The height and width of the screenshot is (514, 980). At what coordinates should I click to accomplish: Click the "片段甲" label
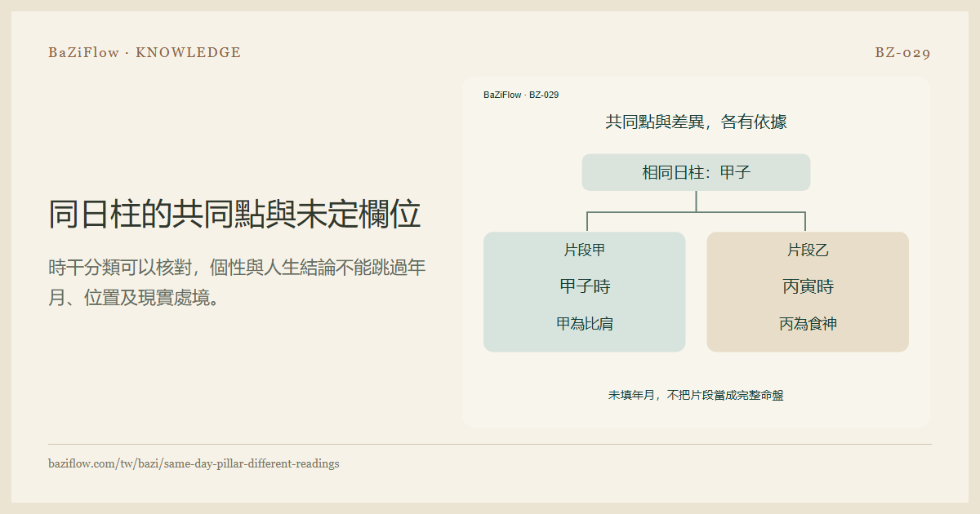pos(585,250)
